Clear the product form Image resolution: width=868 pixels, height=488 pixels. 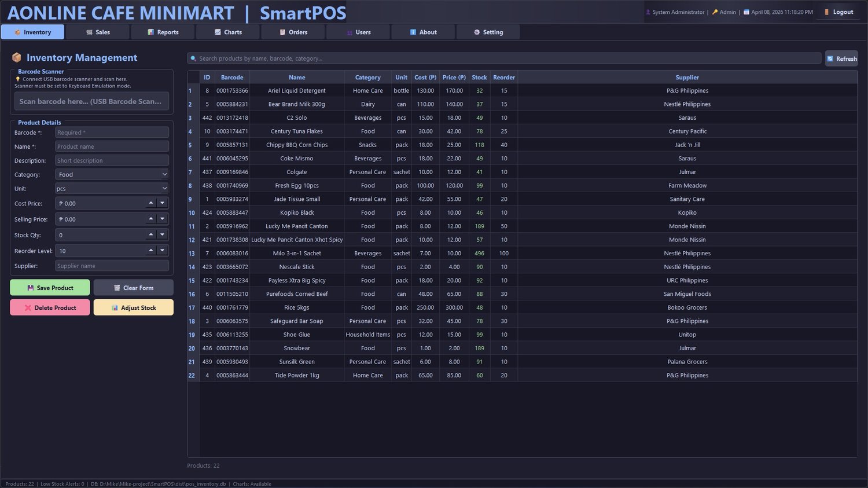(134, 288)
